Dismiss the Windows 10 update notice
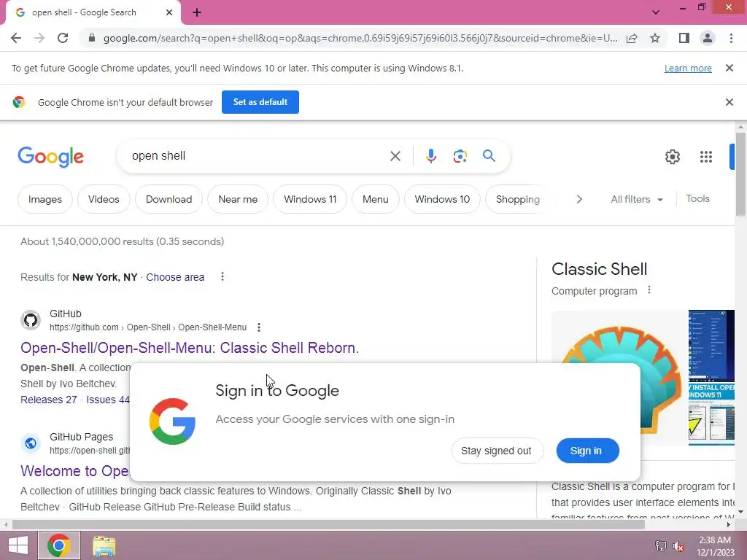The image size is (747, 560). click(729, 68)
